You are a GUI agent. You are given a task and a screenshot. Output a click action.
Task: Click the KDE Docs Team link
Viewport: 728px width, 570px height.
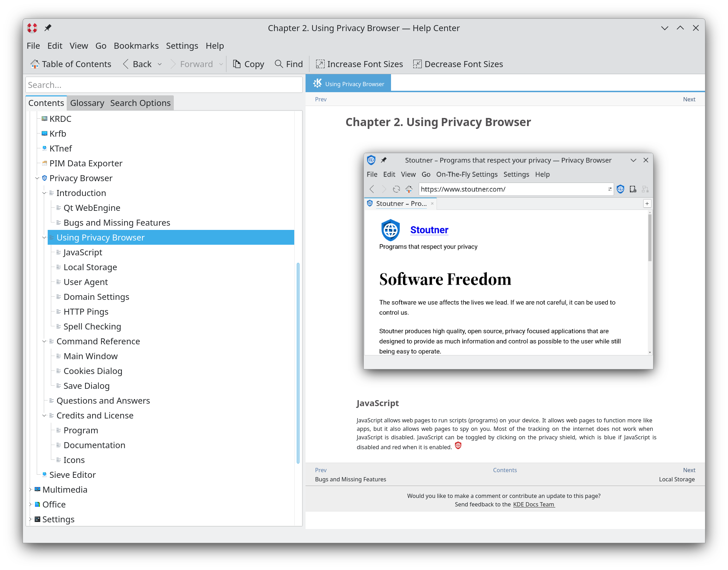coord(534,504)
